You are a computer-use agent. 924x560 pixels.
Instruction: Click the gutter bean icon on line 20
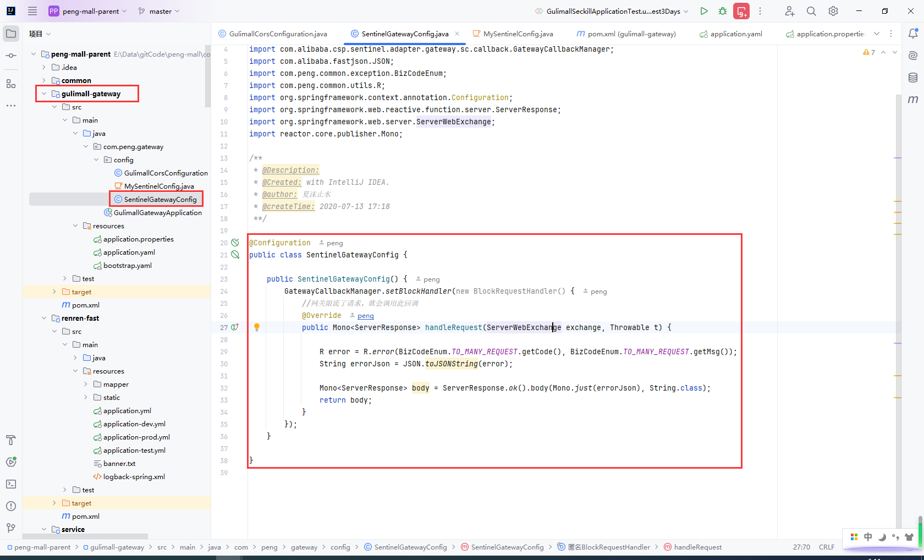[x=235, y=243]
